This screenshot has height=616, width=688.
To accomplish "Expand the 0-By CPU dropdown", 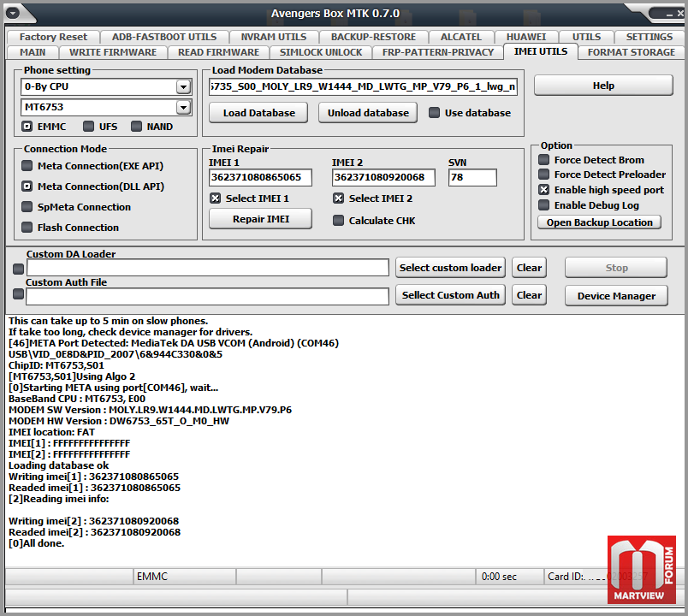I will [x=182, y=87].
